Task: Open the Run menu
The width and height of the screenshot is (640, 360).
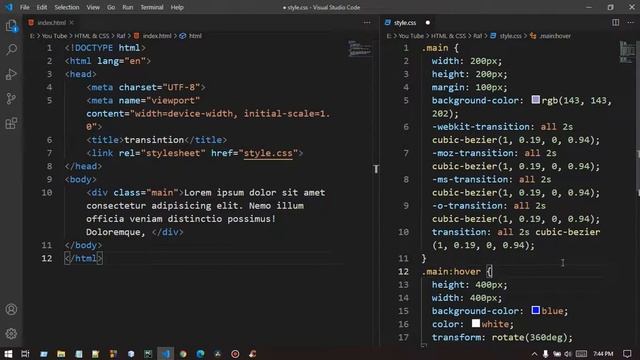Action: pos(128,7)
